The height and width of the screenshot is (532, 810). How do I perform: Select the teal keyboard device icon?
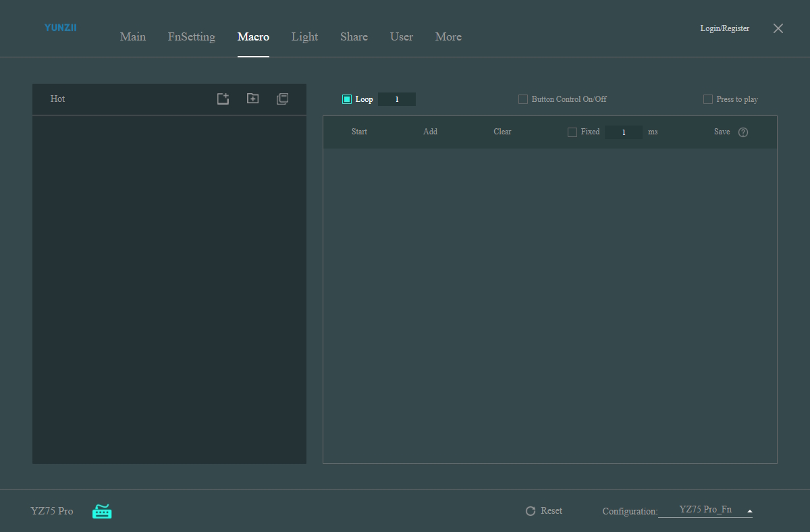tap(102, 511)
